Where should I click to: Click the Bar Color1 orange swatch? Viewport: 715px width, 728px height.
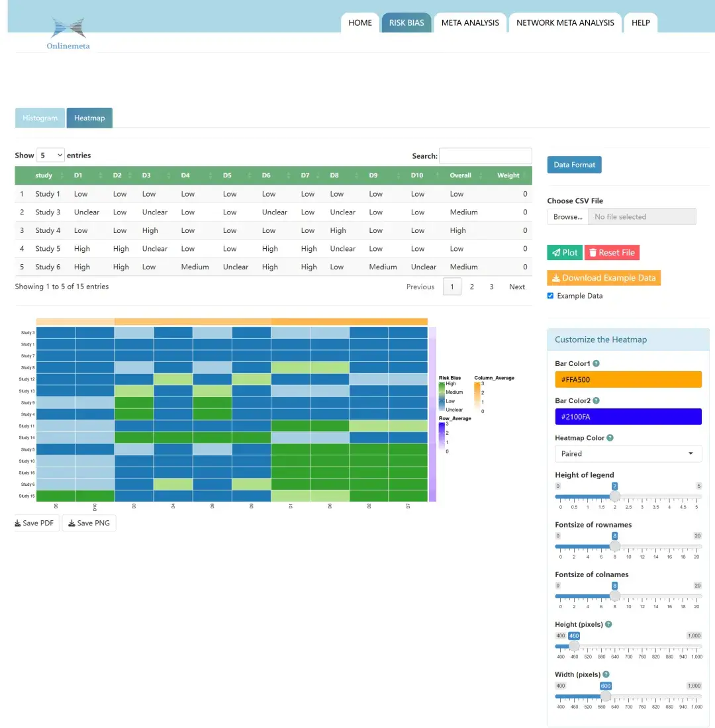628,379
